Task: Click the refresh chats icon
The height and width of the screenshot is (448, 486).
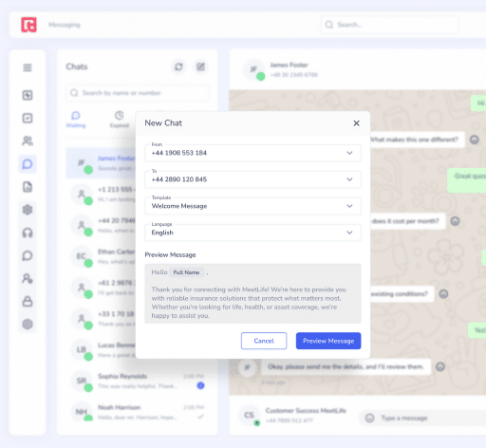Action: point(178,66)
